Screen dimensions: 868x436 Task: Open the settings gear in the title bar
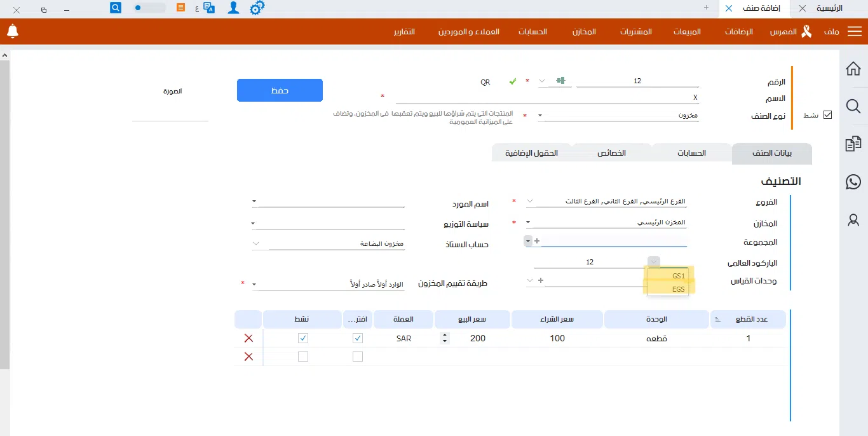257,8
